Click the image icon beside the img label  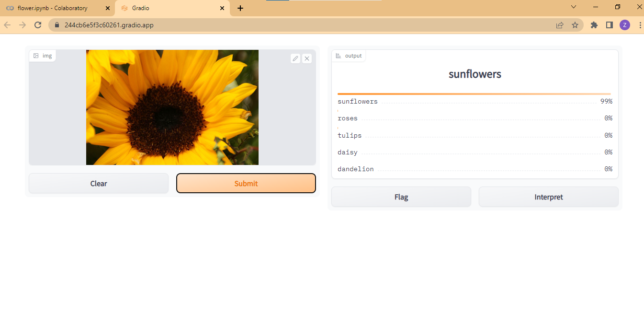pyautogui.click(x=36, y=56)
